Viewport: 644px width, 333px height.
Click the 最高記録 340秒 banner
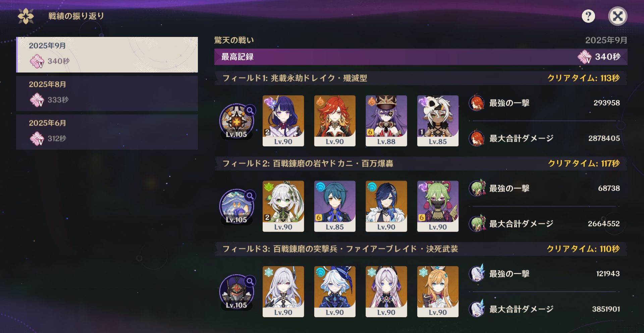421,57
